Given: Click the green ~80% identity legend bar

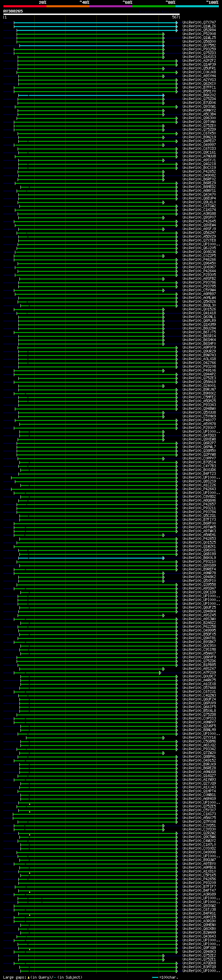Looking at the screenshot, I should coord(154,7).
